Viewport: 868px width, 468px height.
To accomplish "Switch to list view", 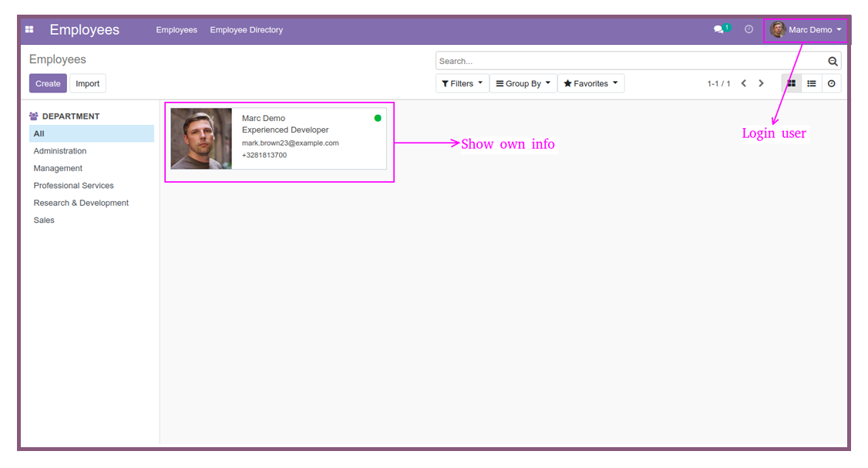I will 812,83.
